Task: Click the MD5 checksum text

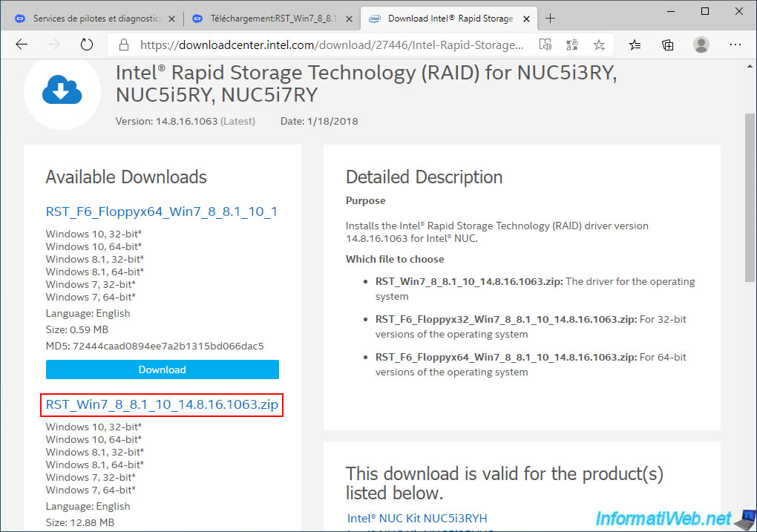Action: point(155,347)
